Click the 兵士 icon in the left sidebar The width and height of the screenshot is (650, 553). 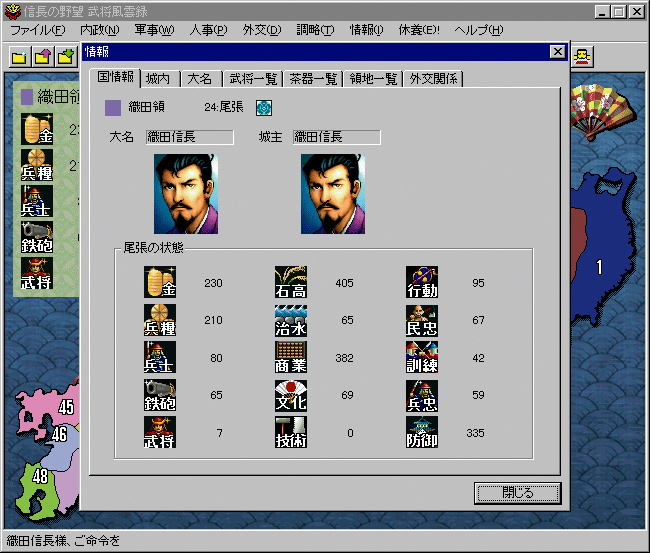pyautogui.click(x=37, y=201)
